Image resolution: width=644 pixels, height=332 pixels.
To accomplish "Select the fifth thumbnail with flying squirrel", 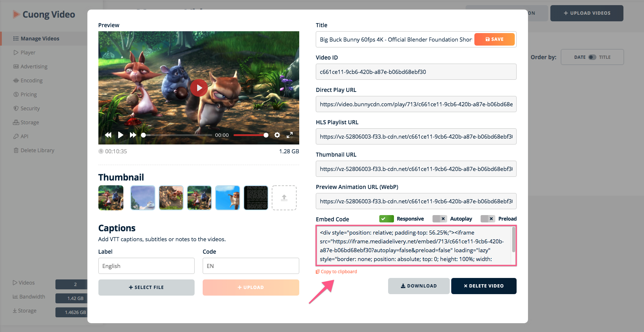I will [228, 198].
